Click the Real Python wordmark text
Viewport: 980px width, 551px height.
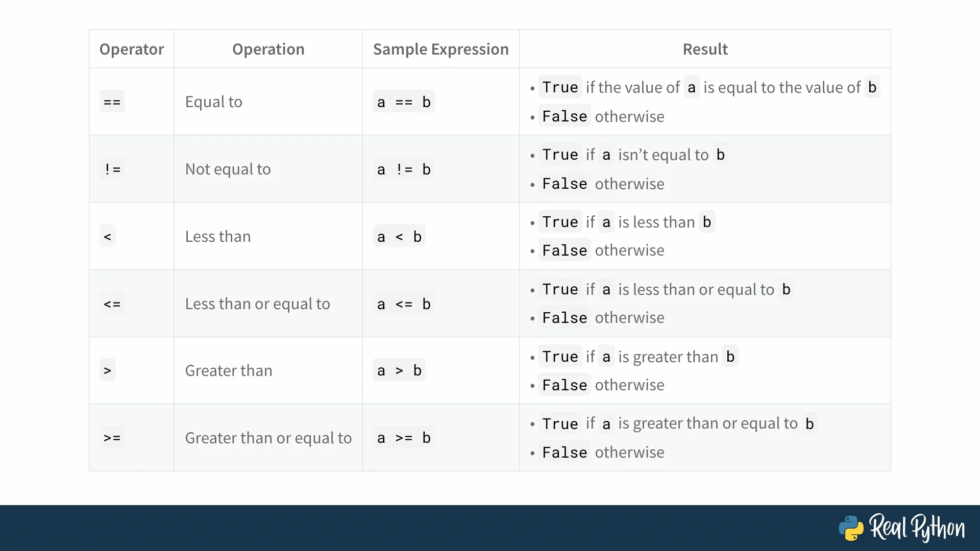click(917, 528)
